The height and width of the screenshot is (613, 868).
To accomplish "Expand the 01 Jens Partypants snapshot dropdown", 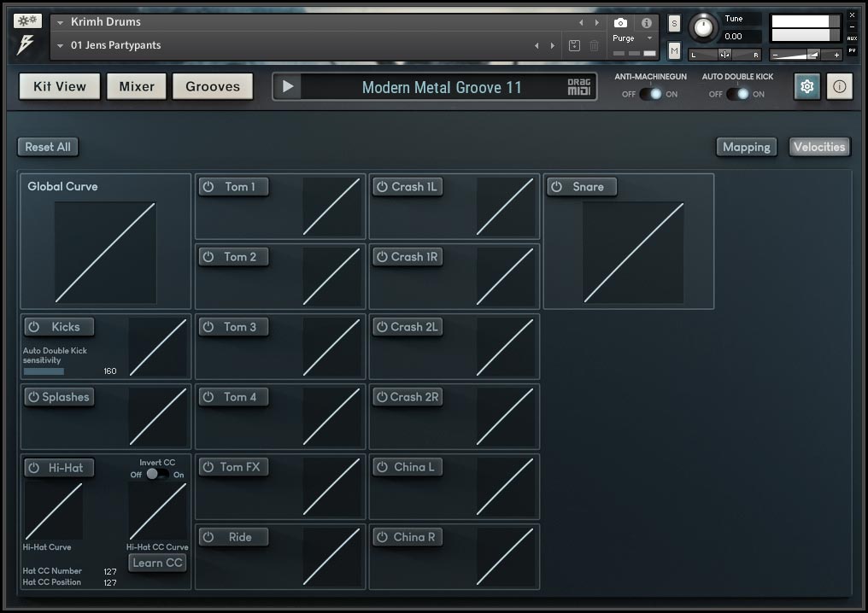I will pos(61,46).
